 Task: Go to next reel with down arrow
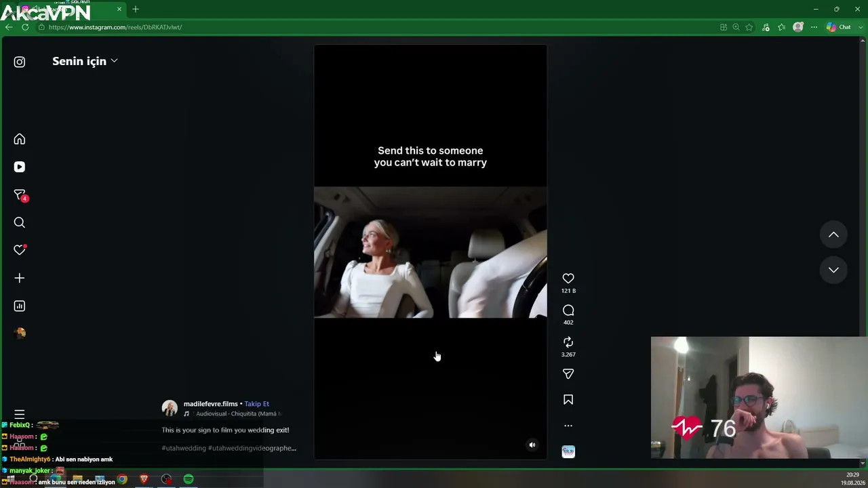click(x=833, y=270)
